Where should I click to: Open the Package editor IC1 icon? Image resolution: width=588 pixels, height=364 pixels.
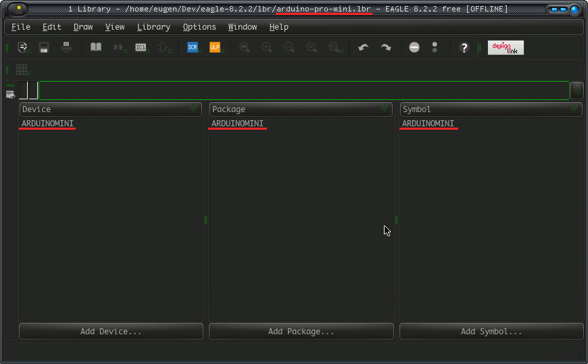coord(141,47)
